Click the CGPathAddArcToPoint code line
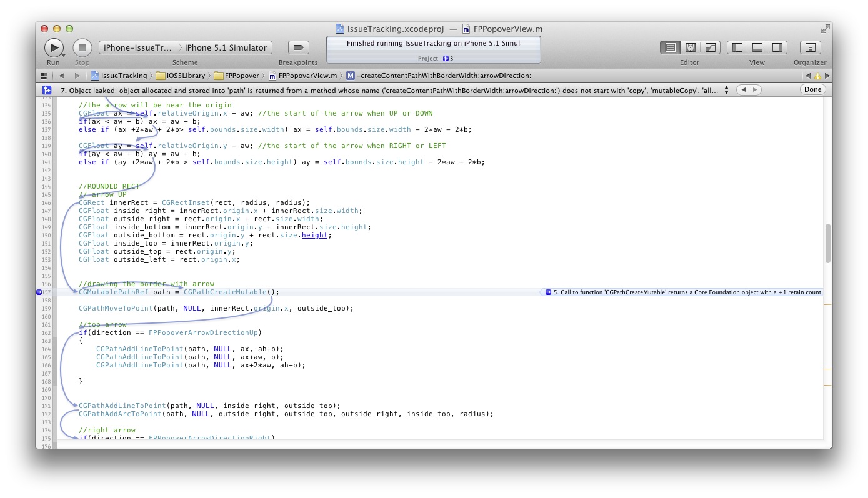 coord(286,414)
